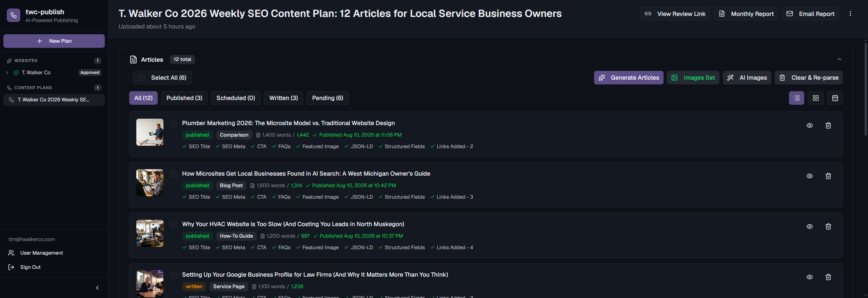This screenshot has height=298, width=868.
Task: Delete the HVAC Website Too Slow article
Action: [x=828, y=226]
